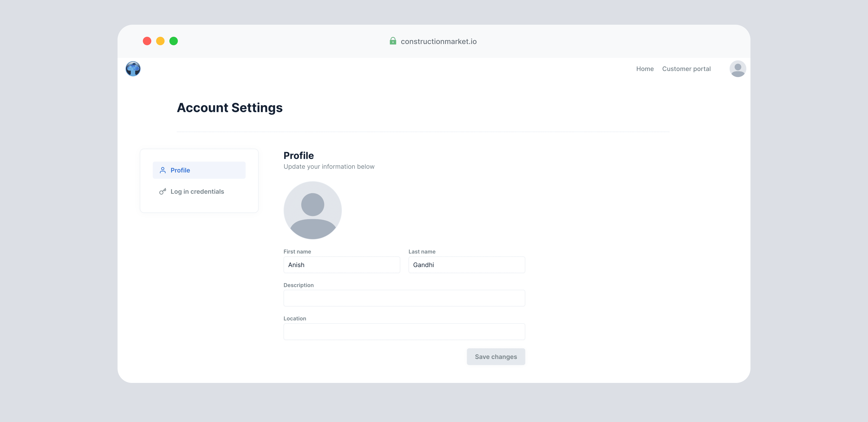868x422 pixels.
Task: Focus the Description input field
Action: click(404, 298)
